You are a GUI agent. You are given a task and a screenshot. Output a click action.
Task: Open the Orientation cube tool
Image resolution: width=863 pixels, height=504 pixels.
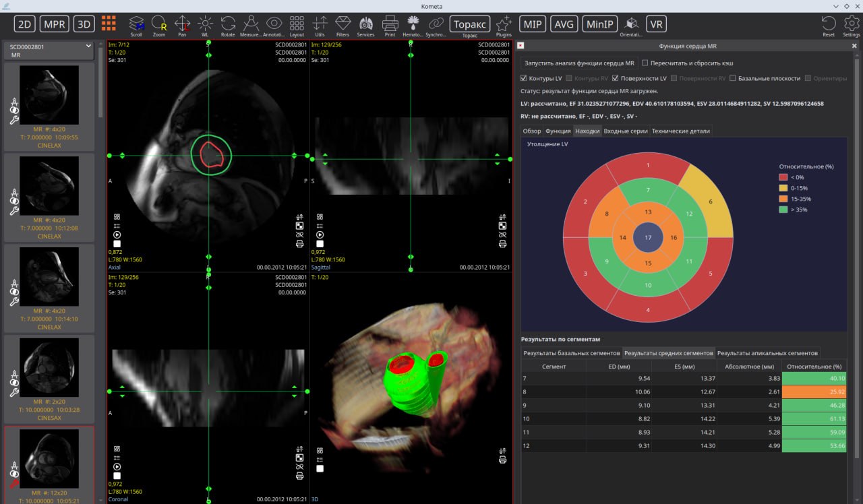(631, 24)
